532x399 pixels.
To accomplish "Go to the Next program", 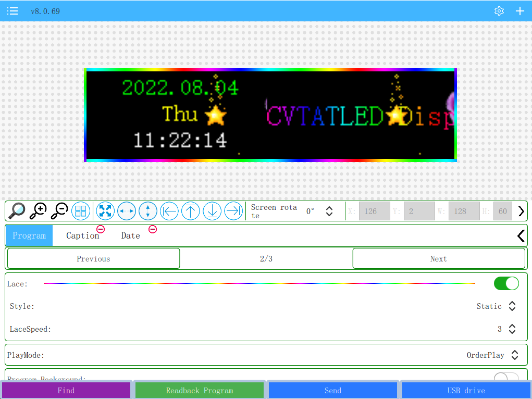I will 439,258.
